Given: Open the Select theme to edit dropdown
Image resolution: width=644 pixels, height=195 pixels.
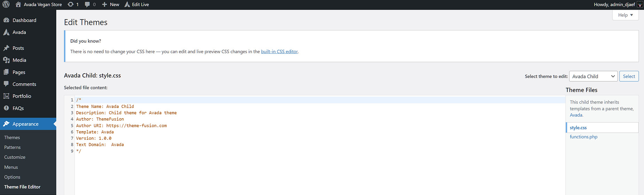Looking at the screenshot, I should 593,76.
